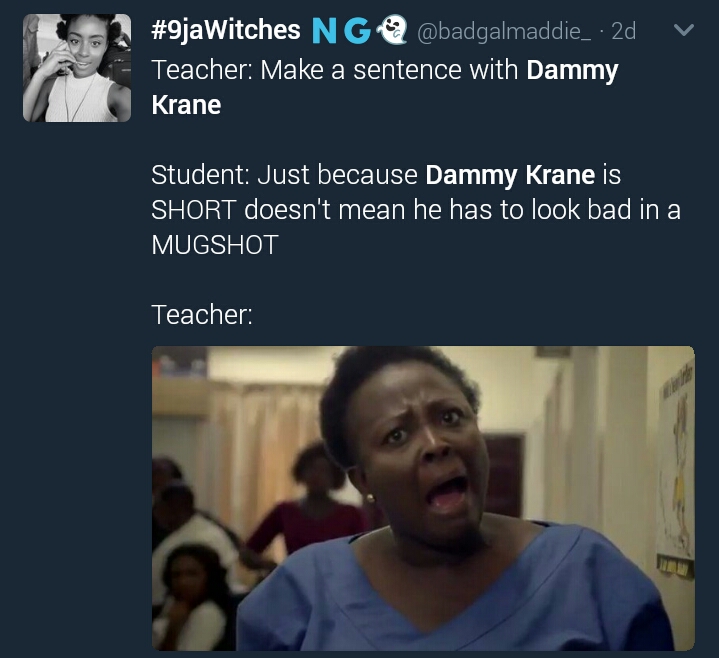Open the 2d timestamp link

click(x=624, y=31)
